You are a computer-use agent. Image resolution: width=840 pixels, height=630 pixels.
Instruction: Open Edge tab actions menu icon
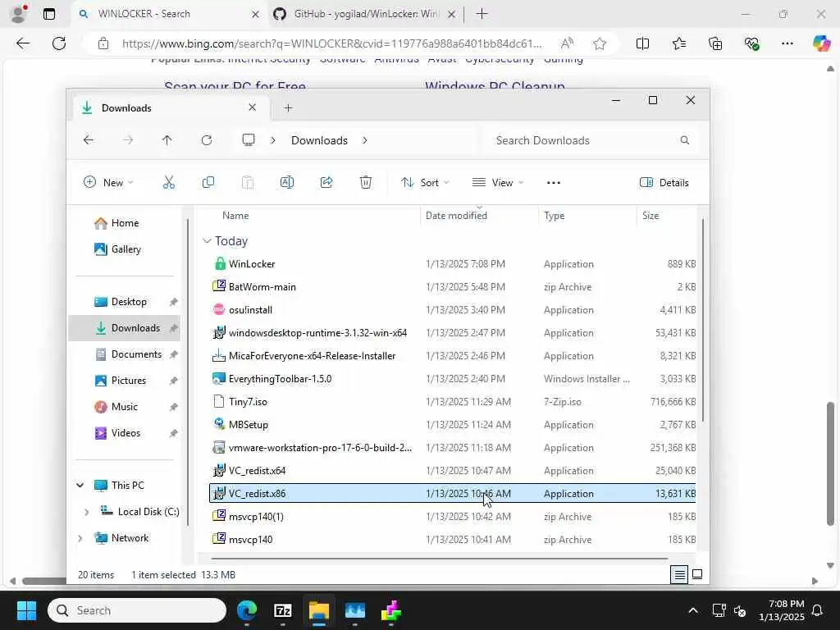coord(48,14)
